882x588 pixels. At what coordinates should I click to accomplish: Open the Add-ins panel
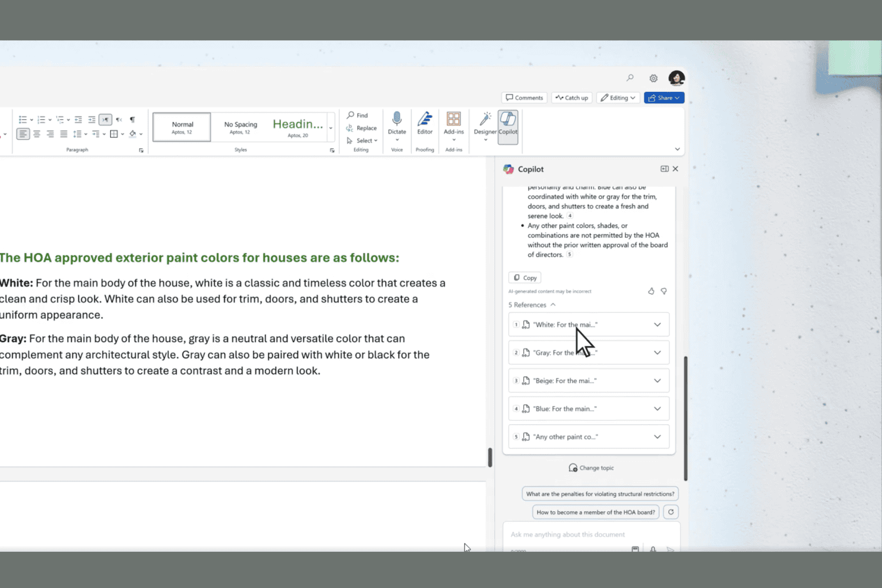click(454, 126)
